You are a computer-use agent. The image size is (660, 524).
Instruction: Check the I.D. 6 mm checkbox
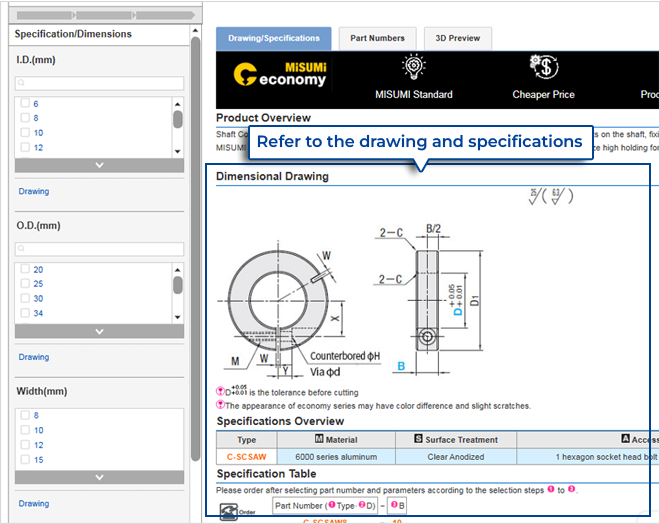pos(25,104)
